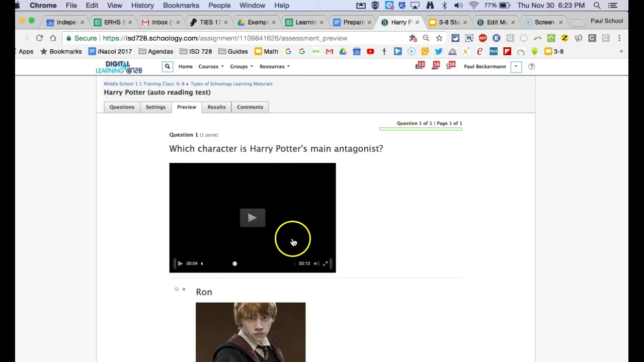This screenshot has width=644, height=362.
Task: Open the Guides bookmarks folder
Action: pos(233,51)
